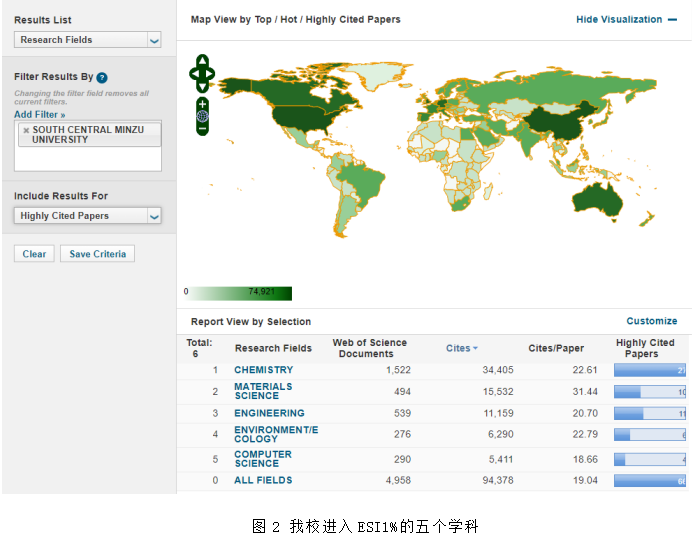Click the Environment/Ecology highly cited papers bar

pos(650,435)
